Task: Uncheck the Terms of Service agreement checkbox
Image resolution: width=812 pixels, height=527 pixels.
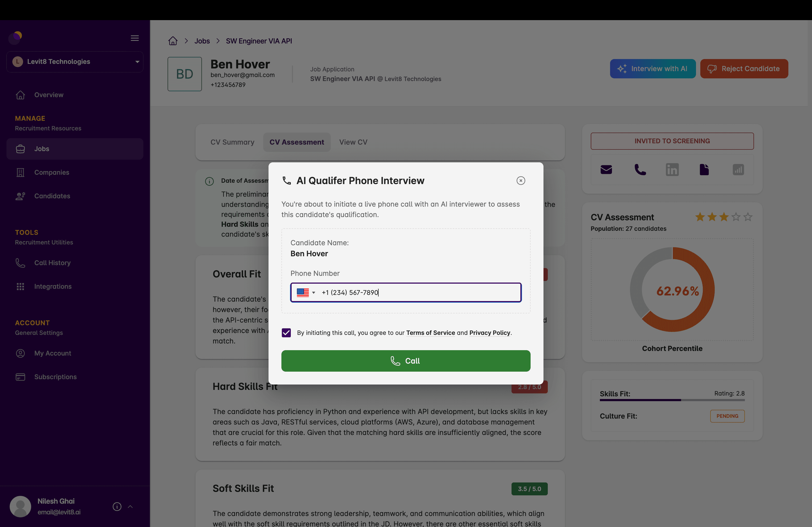Action: click(286, 333)
